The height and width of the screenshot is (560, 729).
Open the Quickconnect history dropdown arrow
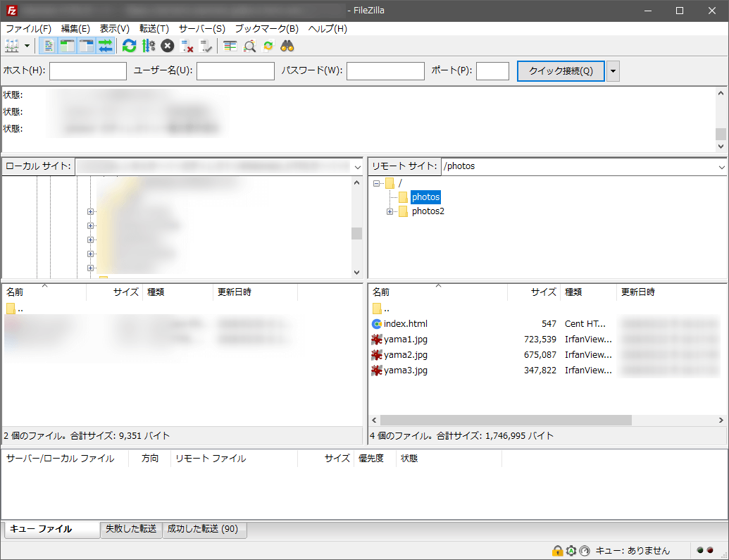(x=613, y=71)
